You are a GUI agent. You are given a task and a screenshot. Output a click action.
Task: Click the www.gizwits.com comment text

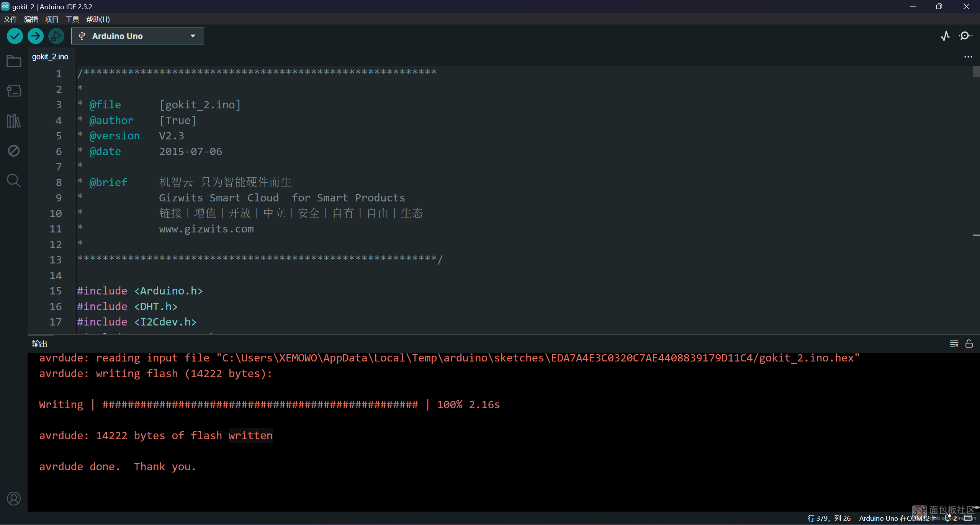[x=206, y=229]
